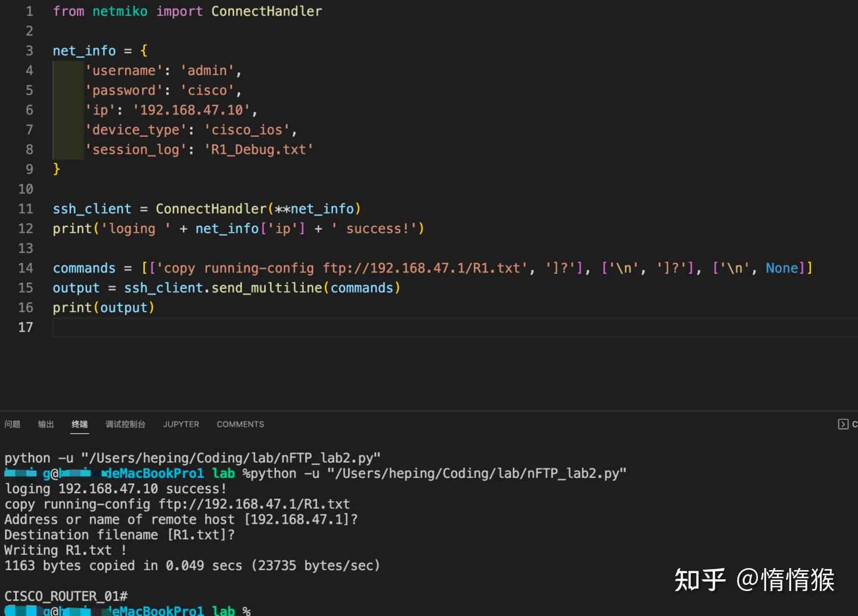
Task: Click the commands list on line 14
Action: click(x=83, y=268)
